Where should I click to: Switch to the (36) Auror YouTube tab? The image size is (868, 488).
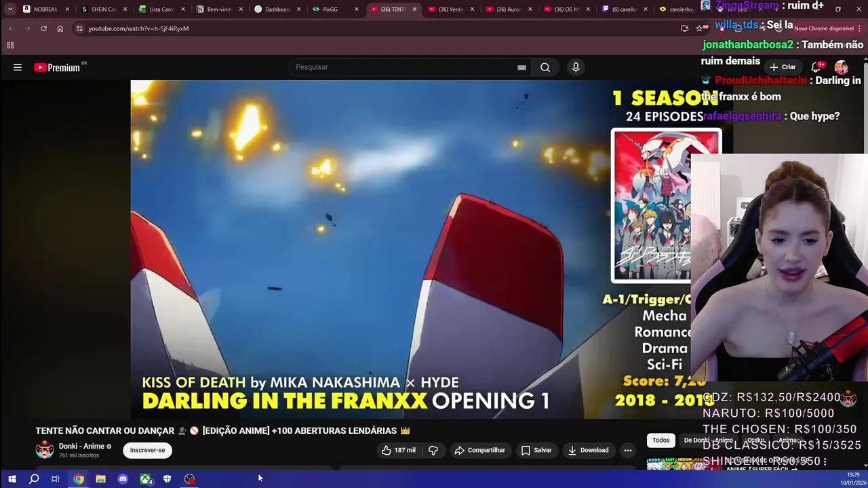pos(509,9)
